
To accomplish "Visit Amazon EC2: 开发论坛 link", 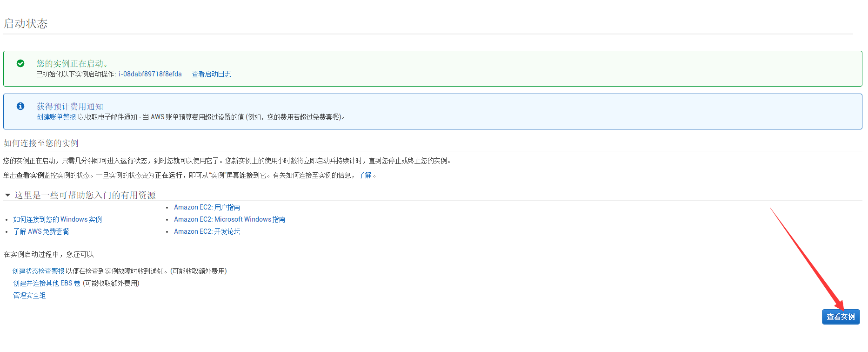I will point(207,231).
